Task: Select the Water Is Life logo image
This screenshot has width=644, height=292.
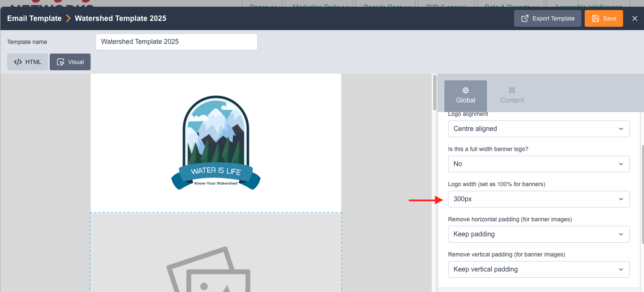Action: click(216, 143)
